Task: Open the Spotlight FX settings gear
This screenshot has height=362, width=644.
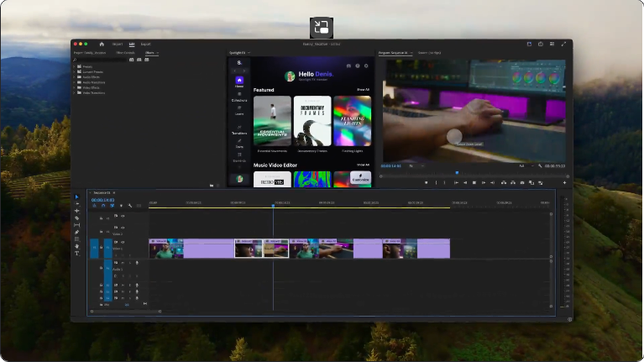Action: pos(366,66)
